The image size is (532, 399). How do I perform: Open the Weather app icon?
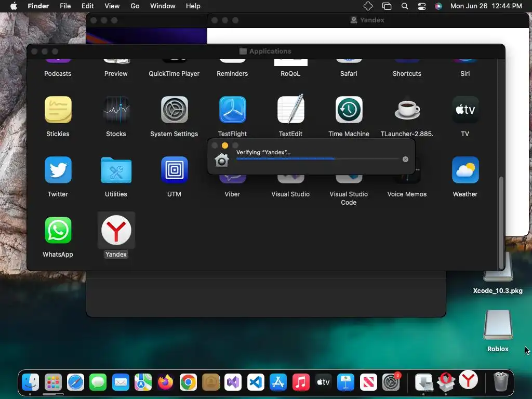[x=465, y=170]
